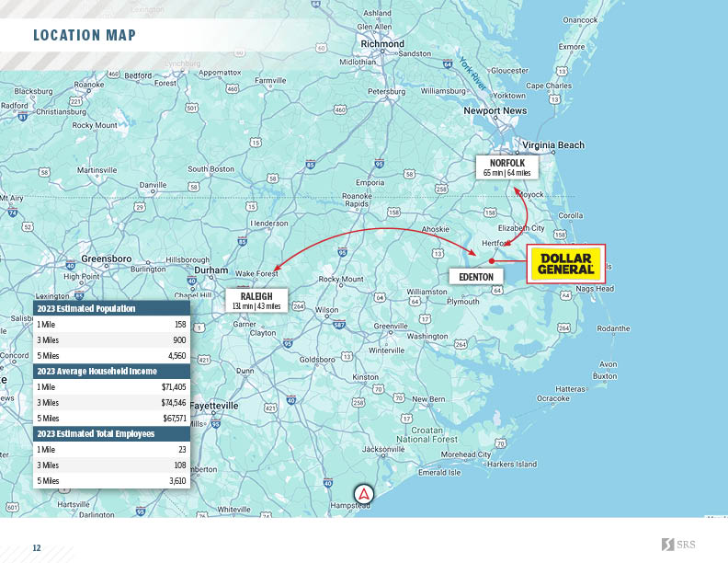This screenshot has width=728, height=563.
Task: Click the Blacksburg label
Action: tap(33, 91)
